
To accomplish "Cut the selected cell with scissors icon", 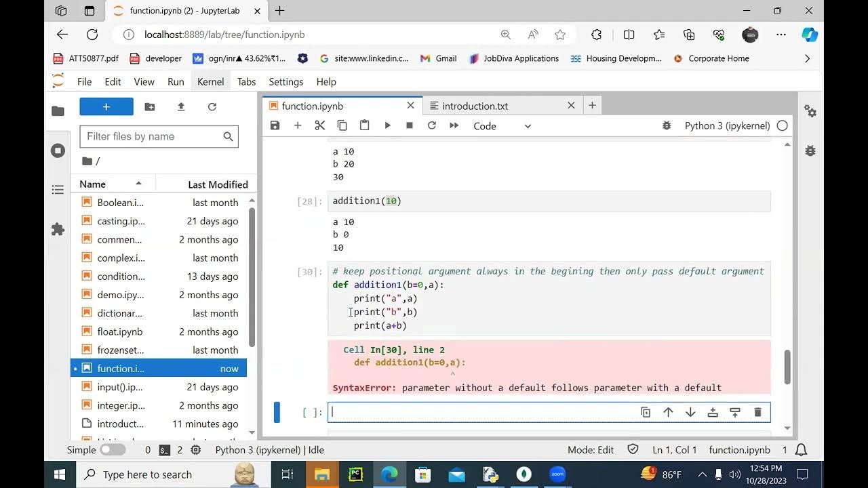I will tap(320, 125).
